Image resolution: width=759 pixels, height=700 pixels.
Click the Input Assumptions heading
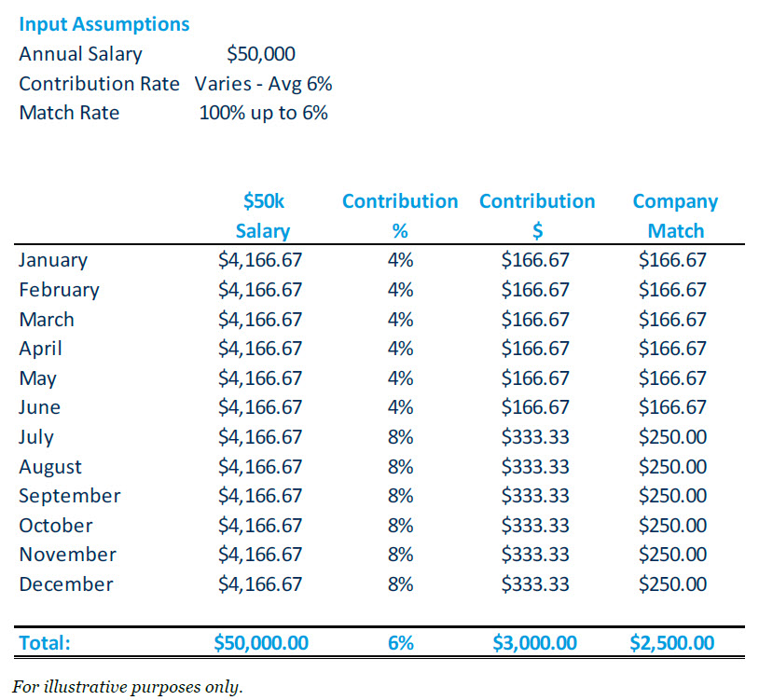[x=103, y=24]
